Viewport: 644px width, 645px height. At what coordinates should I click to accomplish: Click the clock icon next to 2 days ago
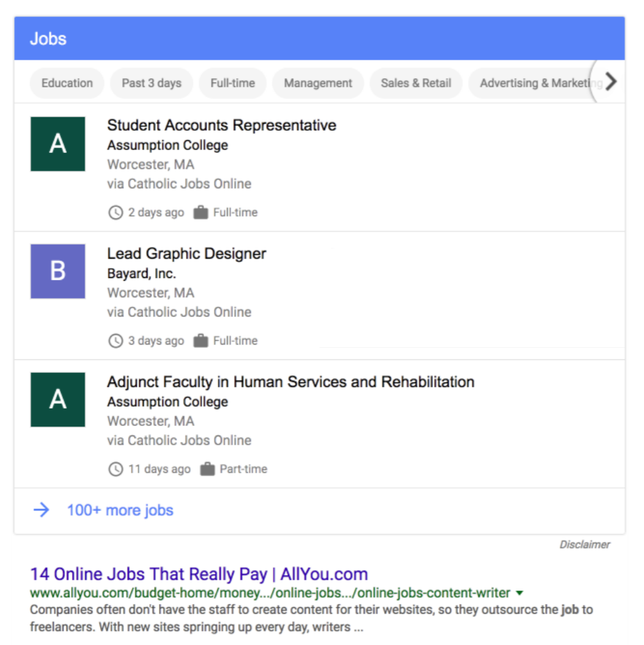[115, 213]
